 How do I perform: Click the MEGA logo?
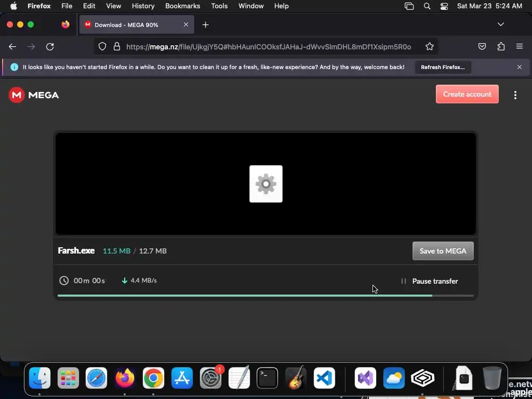pos(34,95)
